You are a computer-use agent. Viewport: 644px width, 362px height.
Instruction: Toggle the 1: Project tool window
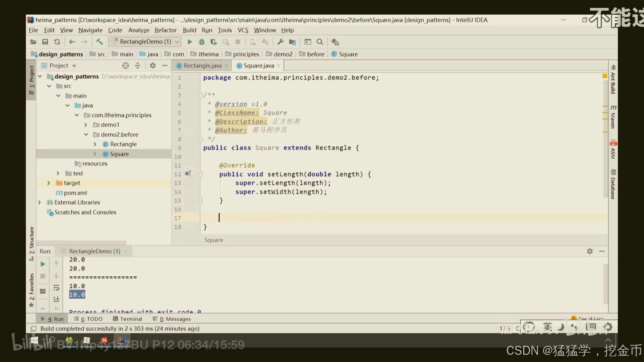tap(31, 80)
